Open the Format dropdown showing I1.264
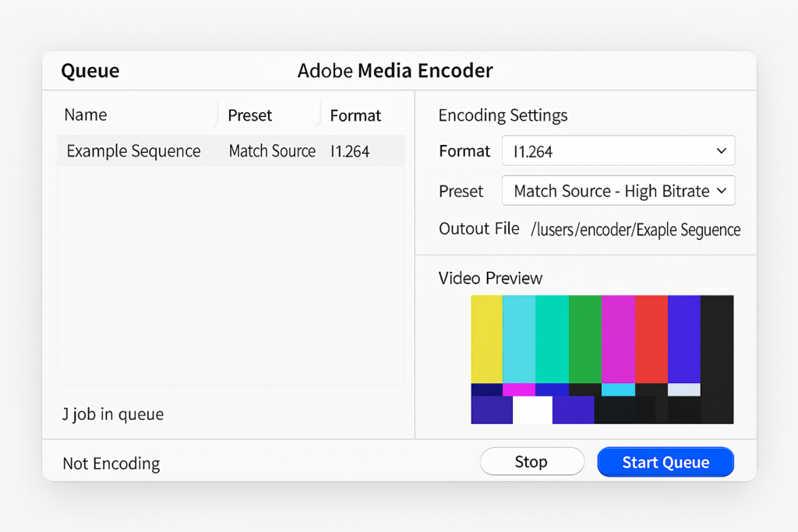Image resolution: width=798 pixels, height=532 pixels. coord(617,150)
